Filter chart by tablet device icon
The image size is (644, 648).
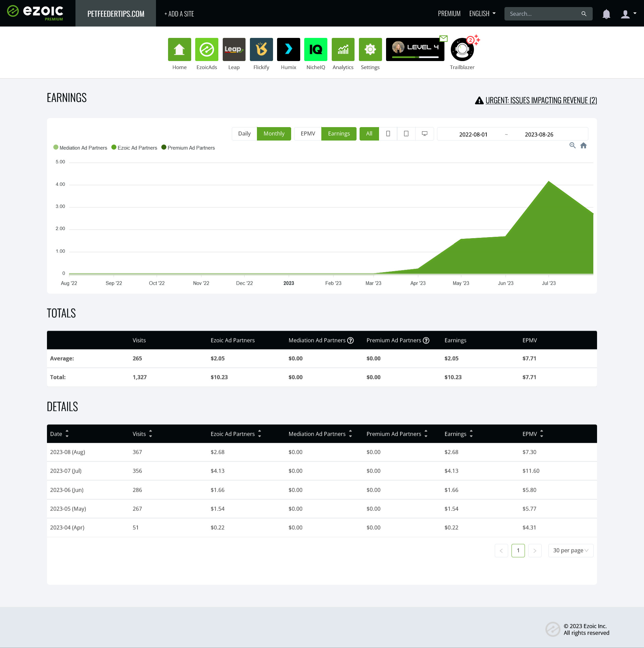coord(406,134)
